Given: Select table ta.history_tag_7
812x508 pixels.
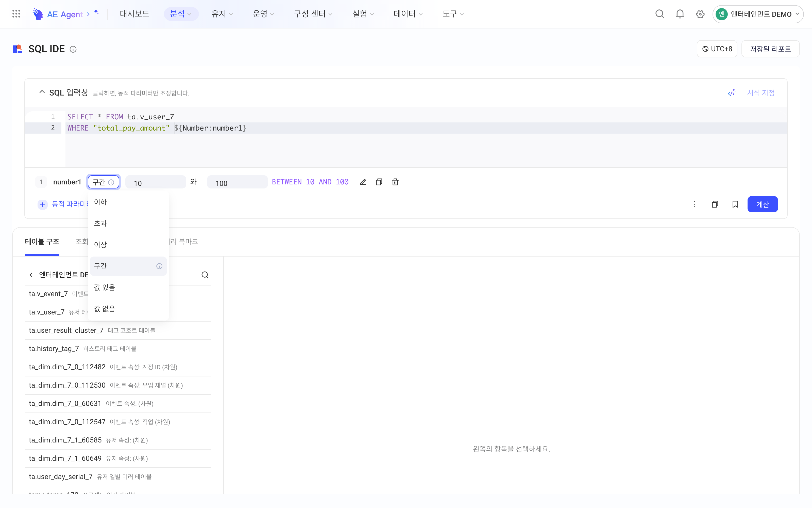Looking at the screenshot, I should [x=118, y=349].
